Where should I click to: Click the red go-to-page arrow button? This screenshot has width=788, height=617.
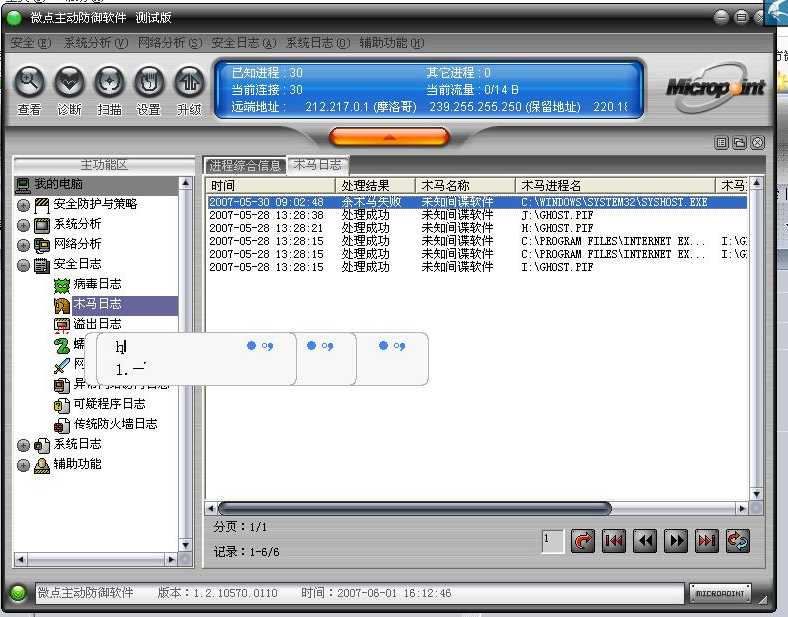(x=583, y=541)
